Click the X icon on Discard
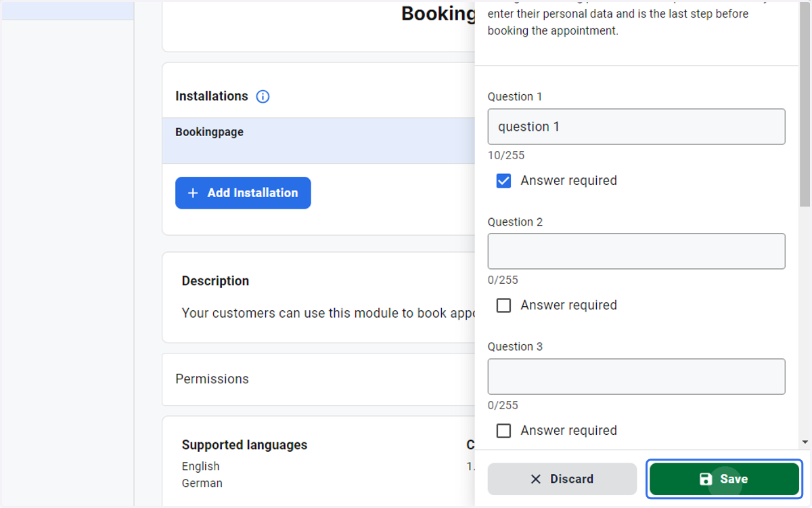 pos(536,479)
